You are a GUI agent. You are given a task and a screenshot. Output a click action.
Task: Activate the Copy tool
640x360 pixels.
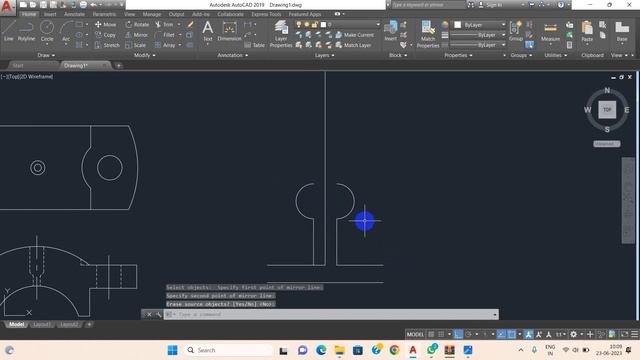(x=105, y=35)
